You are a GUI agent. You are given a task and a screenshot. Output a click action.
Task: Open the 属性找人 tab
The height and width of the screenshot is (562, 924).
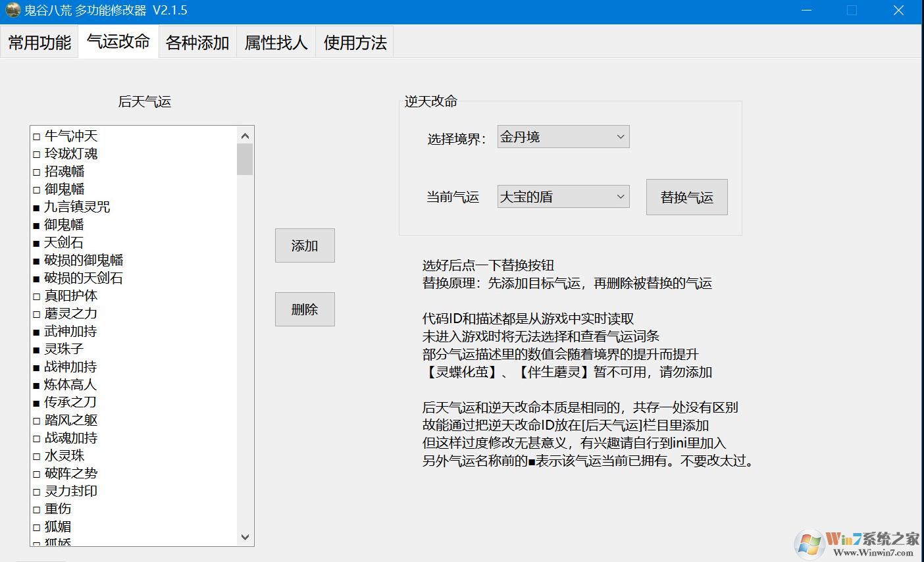[x=276, y=42]
